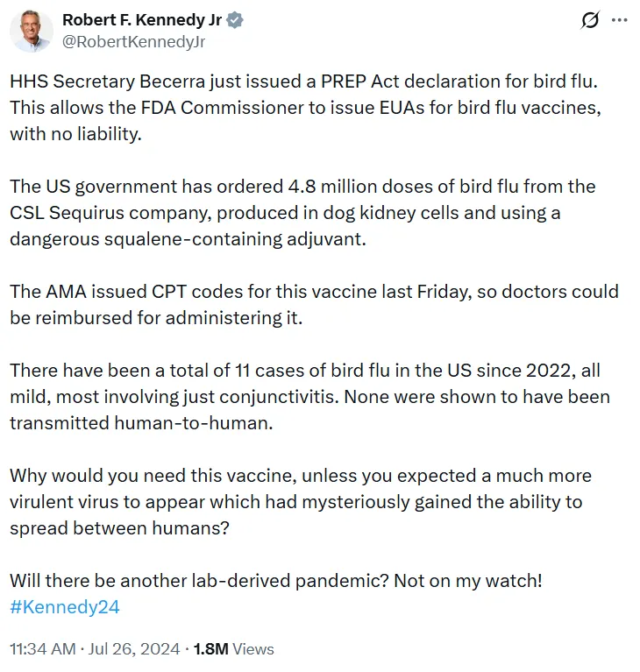Click the 'with no liability.' text line
The image size is (640, 672).
point(75,134)
